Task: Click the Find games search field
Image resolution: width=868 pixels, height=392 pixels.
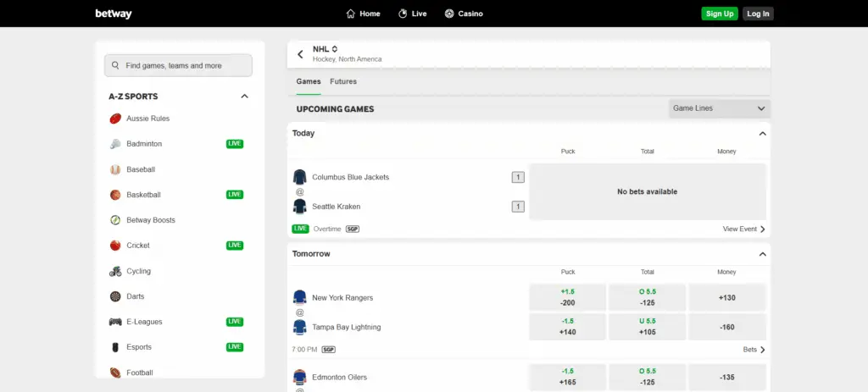Action: click(x=178, y=65)
